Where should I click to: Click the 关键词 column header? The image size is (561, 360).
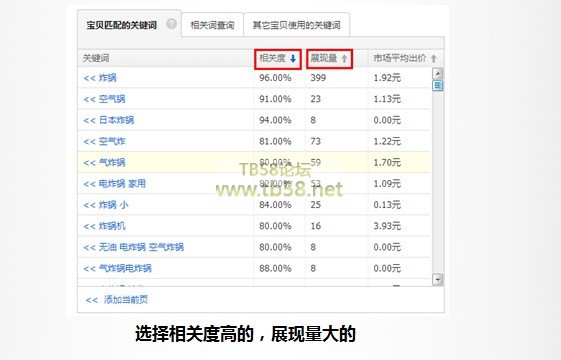coord(96,58)
